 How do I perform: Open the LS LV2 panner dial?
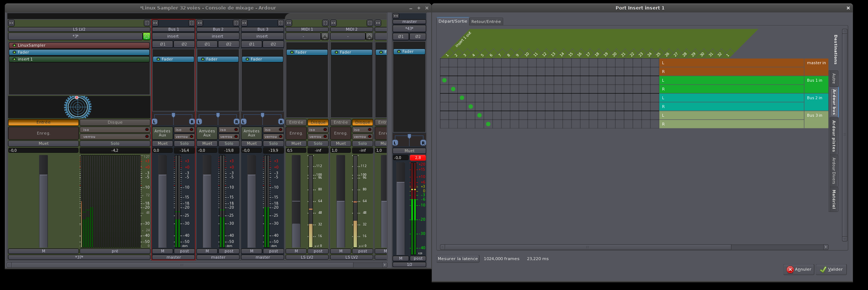coord(78,107)
